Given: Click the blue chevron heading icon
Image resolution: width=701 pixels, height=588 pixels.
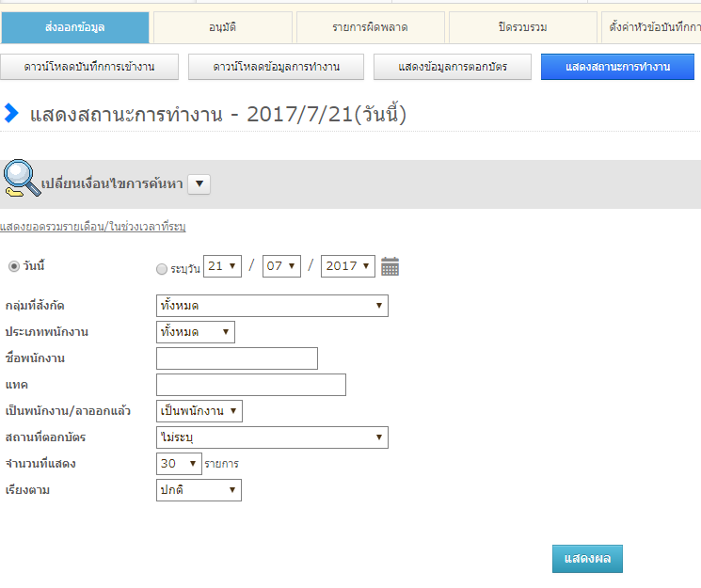Looking at the screenshot, I should tap(11, 115).
